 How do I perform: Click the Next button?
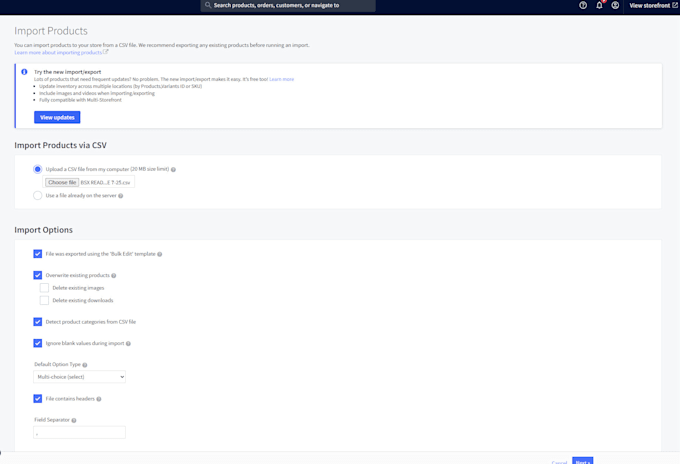[582, 462]
